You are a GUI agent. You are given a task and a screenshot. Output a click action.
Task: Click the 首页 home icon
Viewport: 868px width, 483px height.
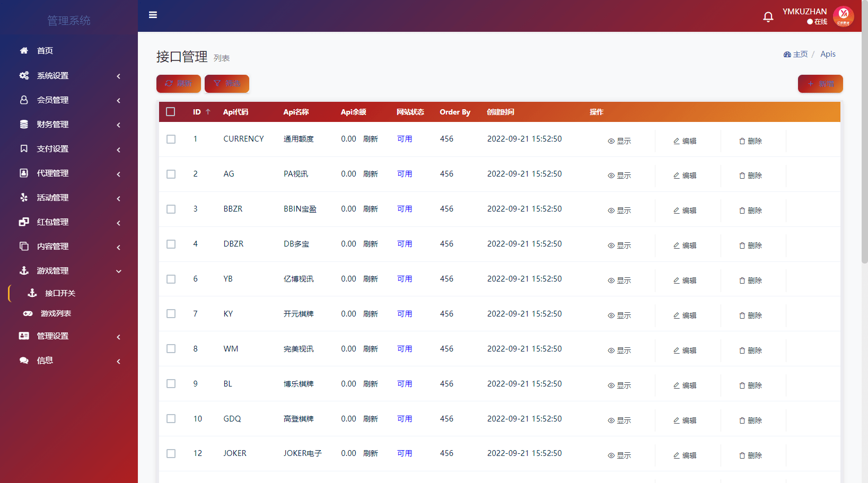24,50
